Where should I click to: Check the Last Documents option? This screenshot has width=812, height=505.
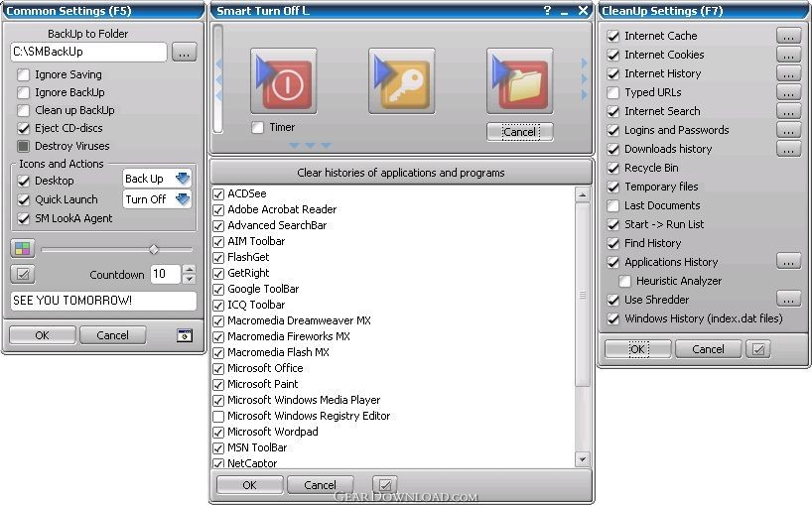click(613, 205)
